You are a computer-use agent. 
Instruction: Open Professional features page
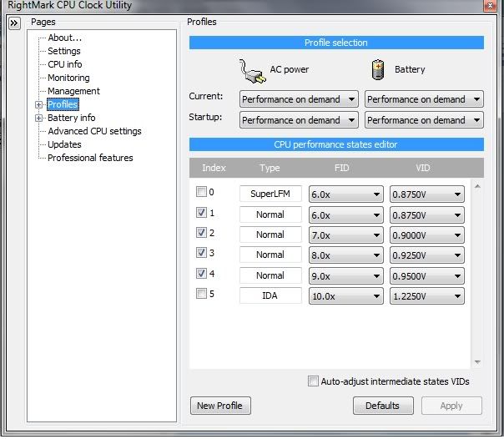tap(90, 158)
